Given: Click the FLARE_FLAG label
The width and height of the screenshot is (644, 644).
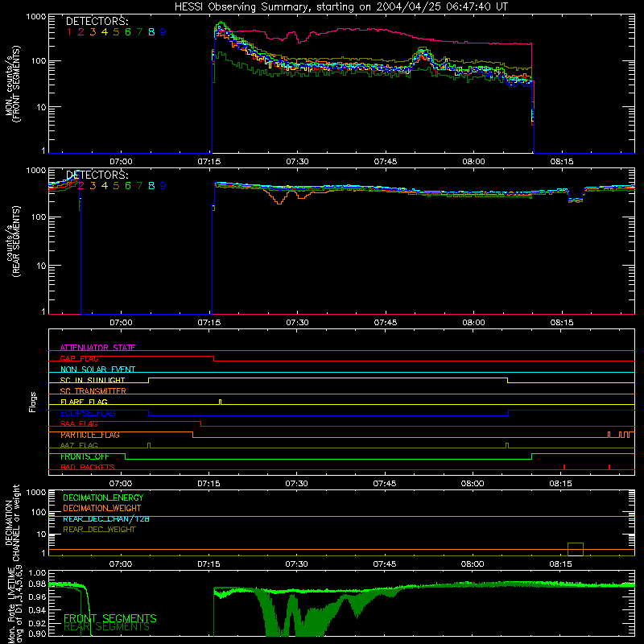Looking at the screenshot, I should (x=84, y=402).
